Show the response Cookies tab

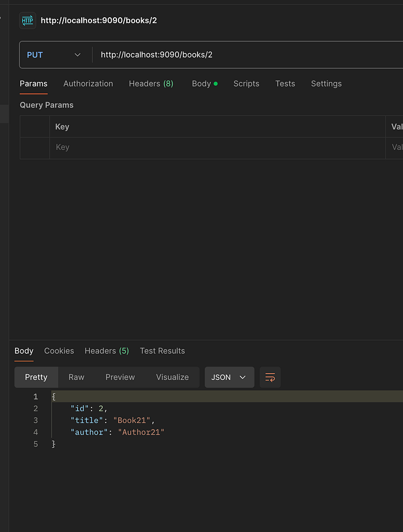[x=59, y=350]
